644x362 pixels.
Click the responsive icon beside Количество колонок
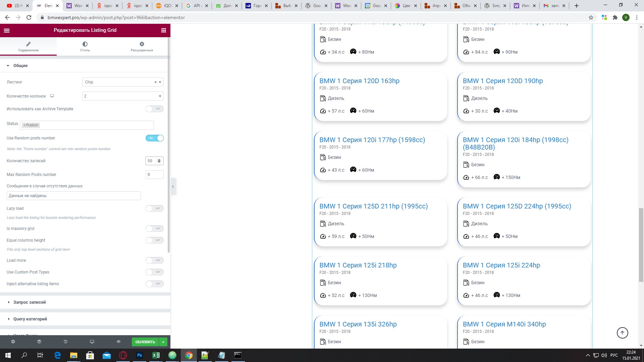pyautogui.click(x=52, y=96)
